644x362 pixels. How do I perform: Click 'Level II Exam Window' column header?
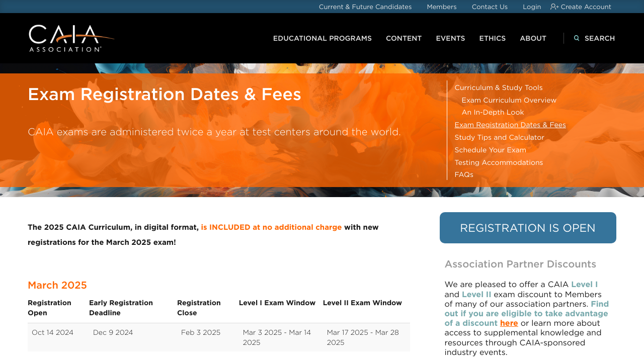pos(363,303)
